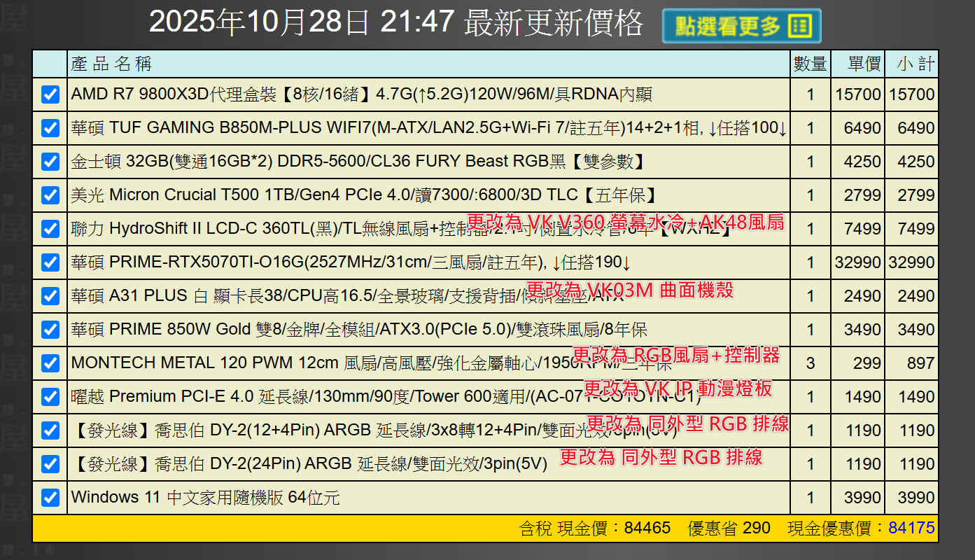Toggle the Micron Crucial T500 1TB checkbox

(50, 195)
